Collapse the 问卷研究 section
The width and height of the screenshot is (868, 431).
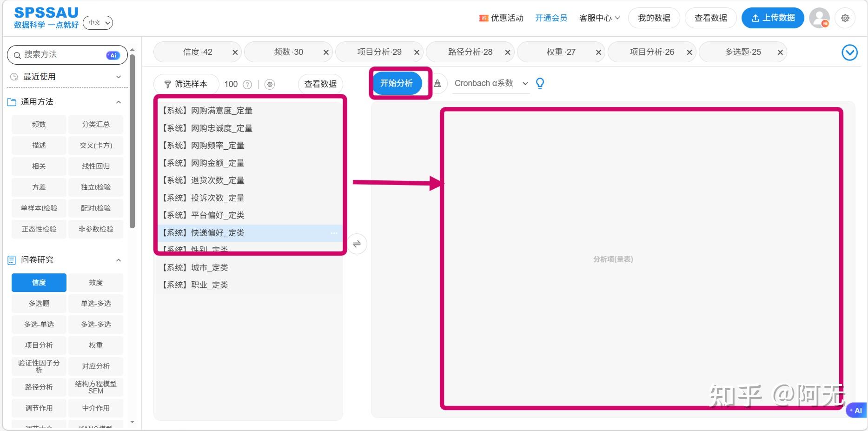click(x=119, y=260)
